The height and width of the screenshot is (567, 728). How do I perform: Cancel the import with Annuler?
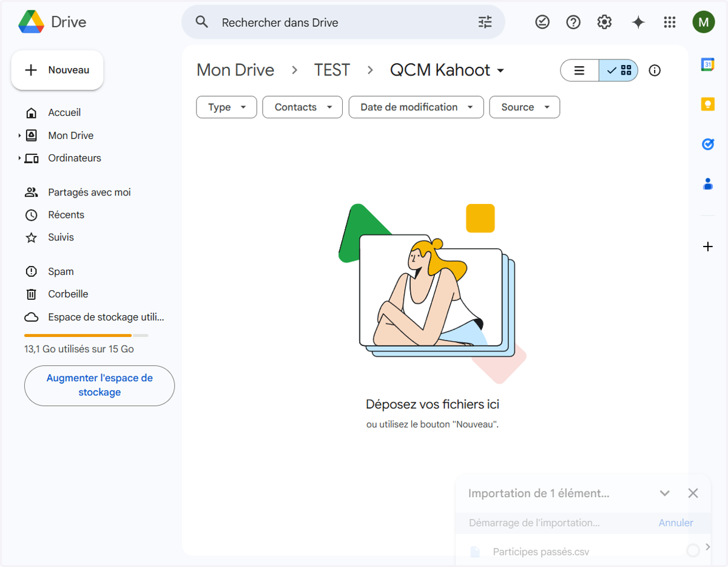coord(676,523)
